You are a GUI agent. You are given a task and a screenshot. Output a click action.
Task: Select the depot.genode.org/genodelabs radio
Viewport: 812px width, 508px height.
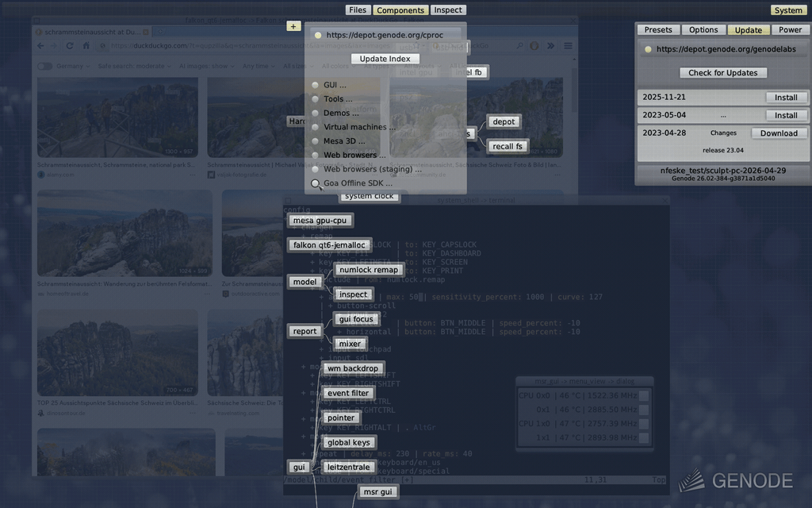(x=648, y=49)
